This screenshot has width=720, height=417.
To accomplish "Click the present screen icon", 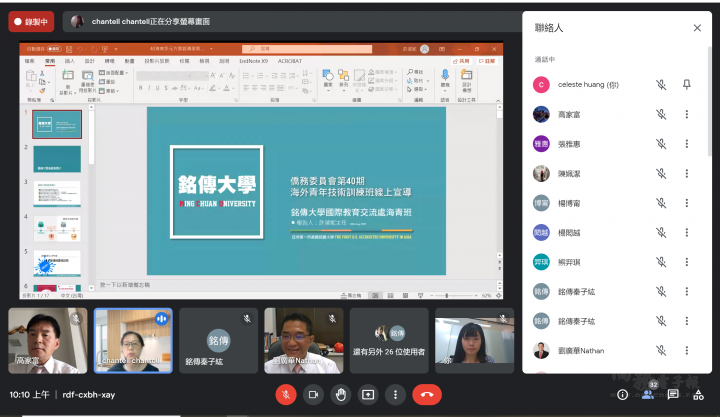I will click(x=368, y=394).
